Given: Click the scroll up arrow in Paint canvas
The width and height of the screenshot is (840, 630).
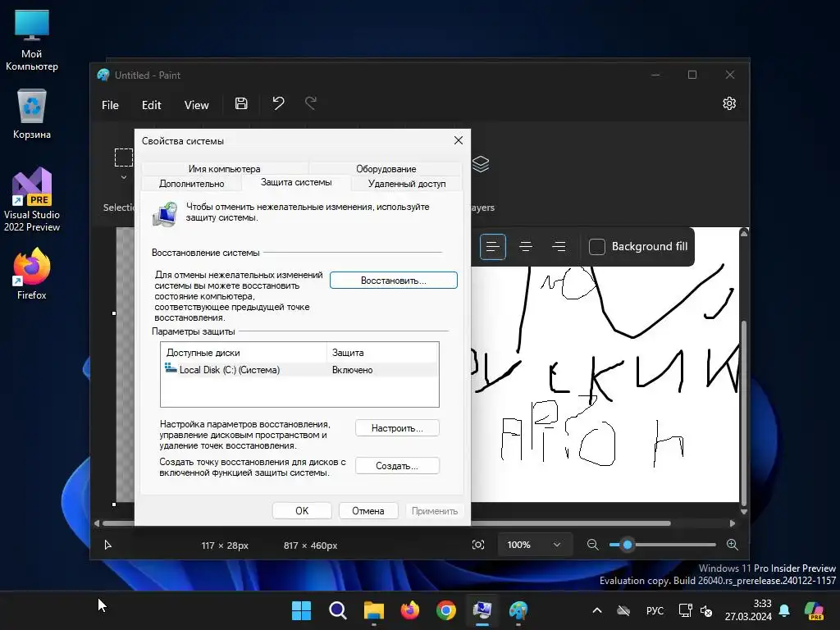Looking at the screenshot, I should [744, 233].
